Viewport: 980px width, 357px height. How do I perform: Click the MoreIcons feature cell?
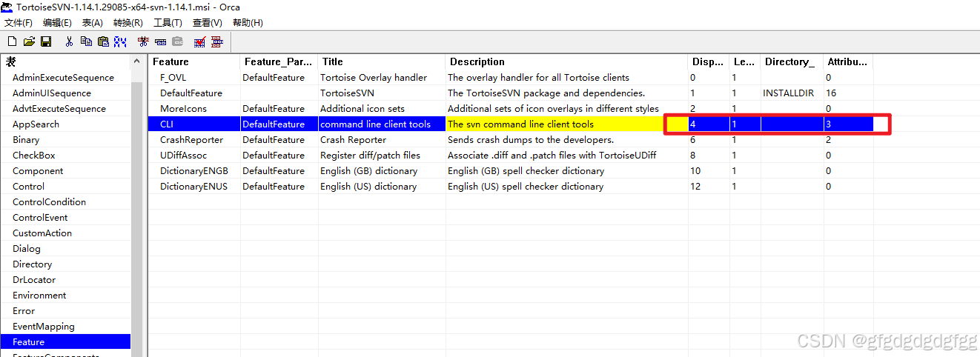tap(194, 109)
